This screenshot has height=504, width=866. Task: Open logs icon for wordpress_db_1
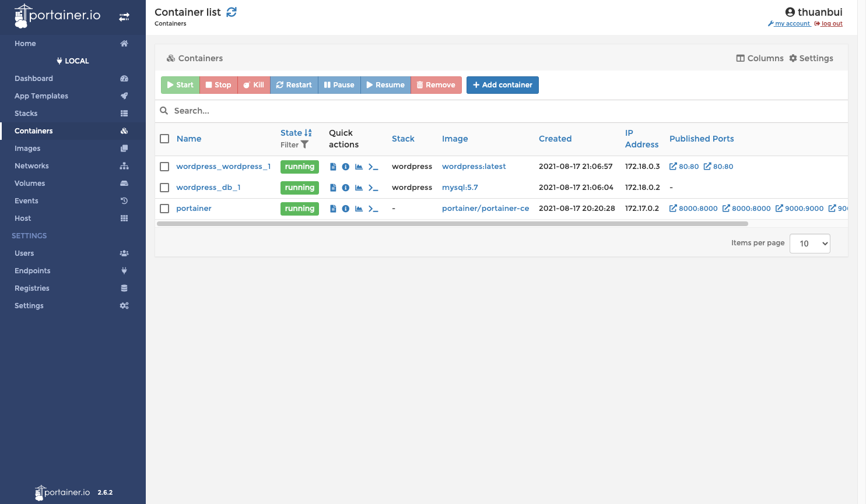pyautogui.click(x=333, y=188)
